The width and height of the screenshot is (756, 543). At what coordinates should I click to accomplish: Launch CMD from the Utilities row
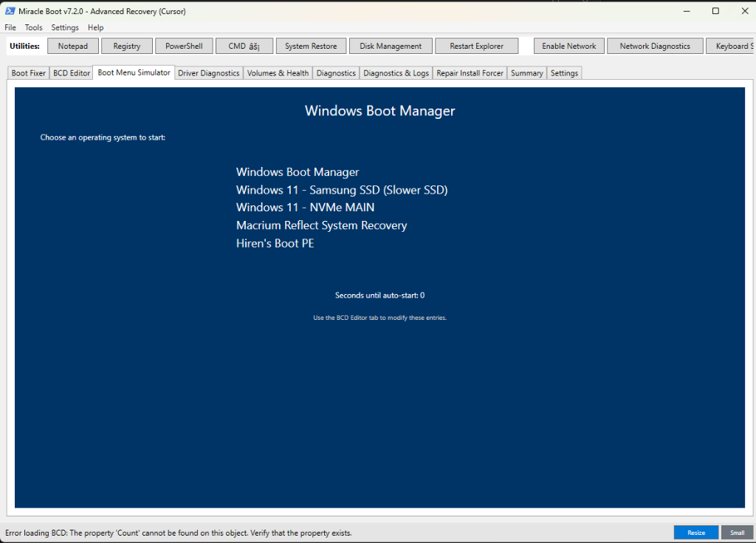tap(244, 45)
